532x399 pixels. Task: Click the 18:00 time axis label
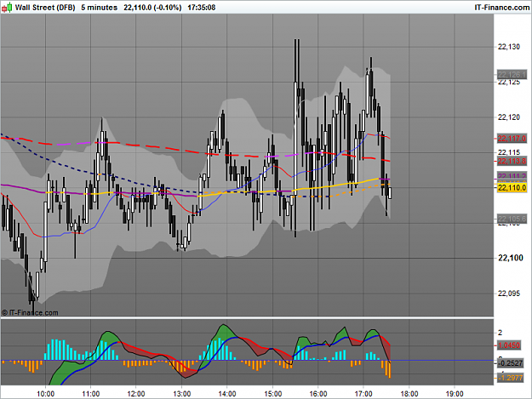409,394
